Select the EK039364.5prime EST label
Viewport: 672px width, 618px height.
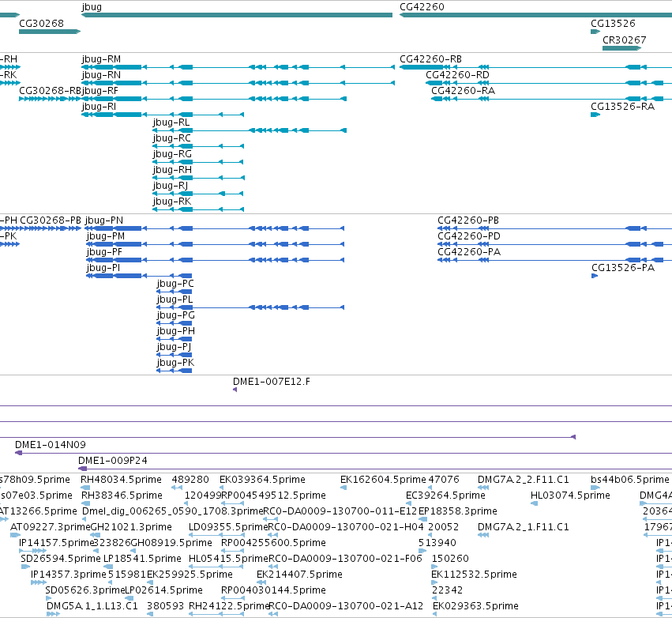tap(262, 480)
